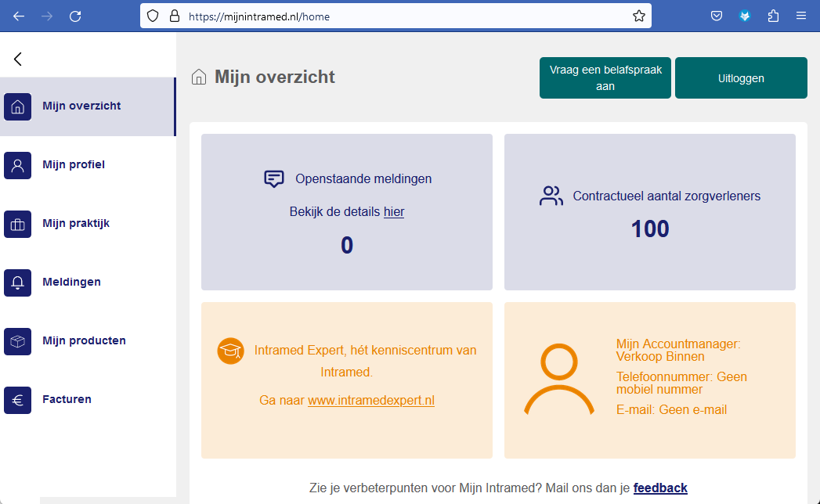This screenshot has width=820, height=504.
Task: Open the www.intramedexpert.nl link
Action: click(370, 401)
